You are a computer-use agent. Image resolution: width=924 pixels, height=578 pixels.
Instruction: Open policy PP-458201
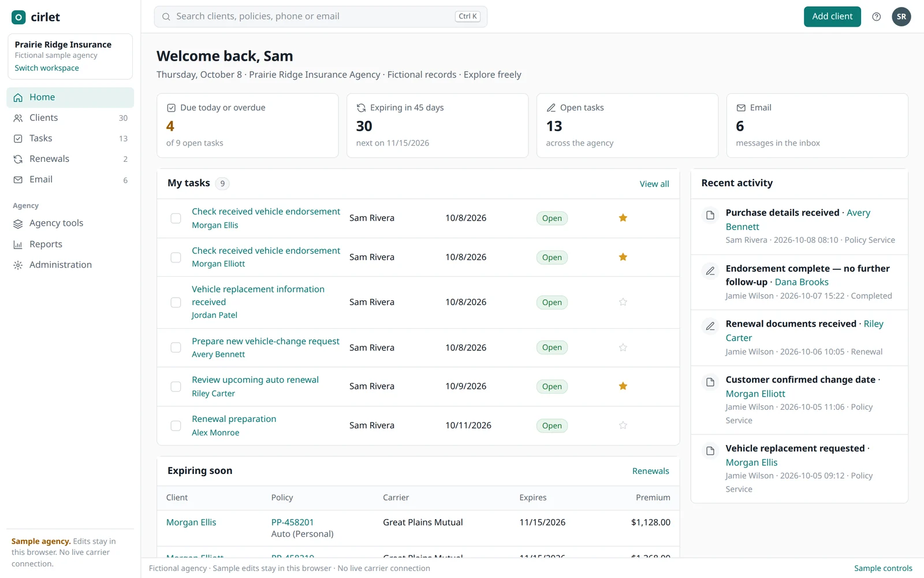(292, 522)
